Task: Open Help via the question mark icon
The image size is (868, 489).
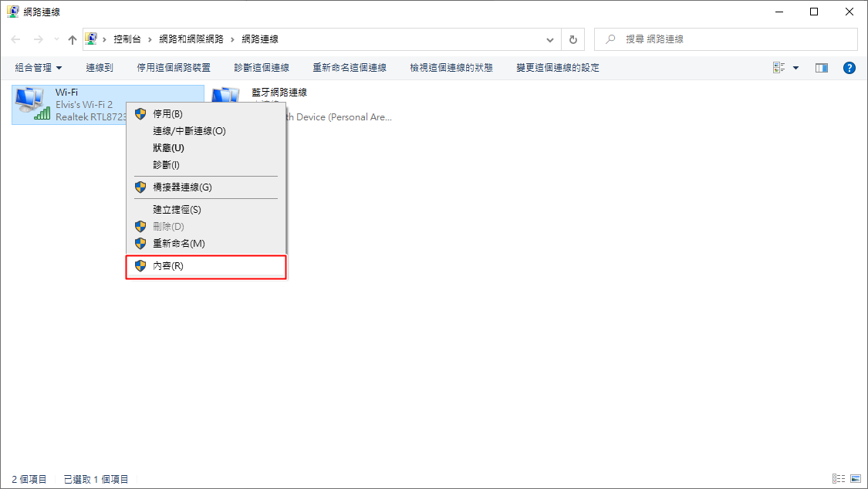Action: (x=849, y=67)
